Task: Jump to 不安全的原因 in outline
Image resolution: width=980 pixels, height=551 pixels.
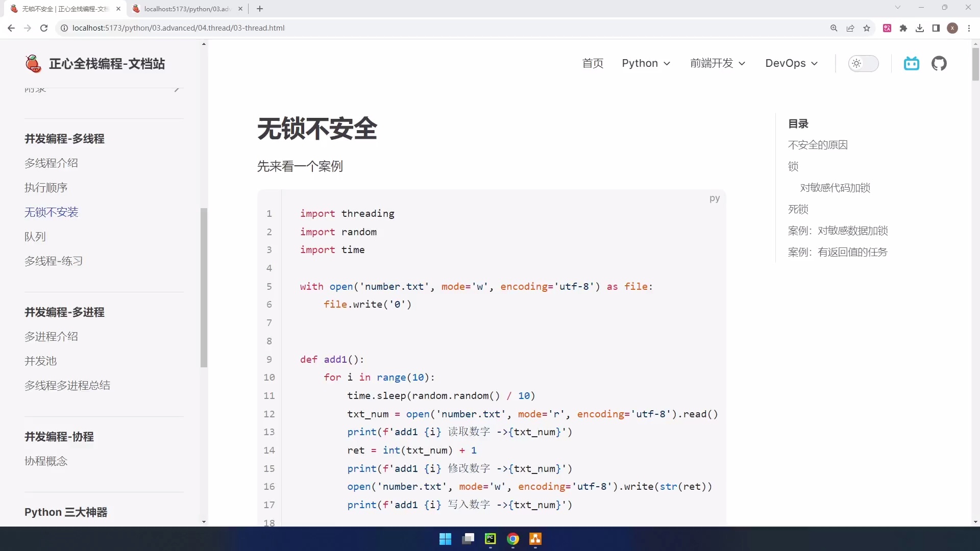Action: [x=818, y=145]
